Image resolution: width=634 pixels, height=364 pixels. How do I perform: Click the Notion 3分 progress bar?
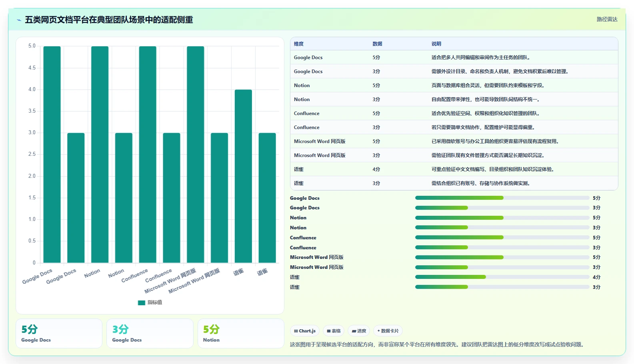[502, 227]
